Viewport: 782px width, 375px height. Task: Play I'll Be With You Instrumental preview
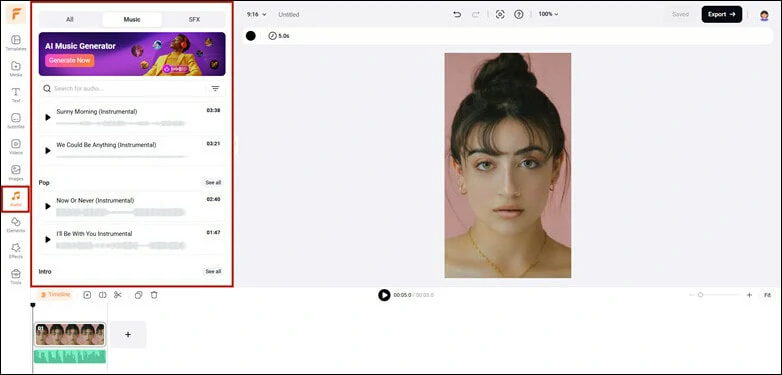(48, 239)
